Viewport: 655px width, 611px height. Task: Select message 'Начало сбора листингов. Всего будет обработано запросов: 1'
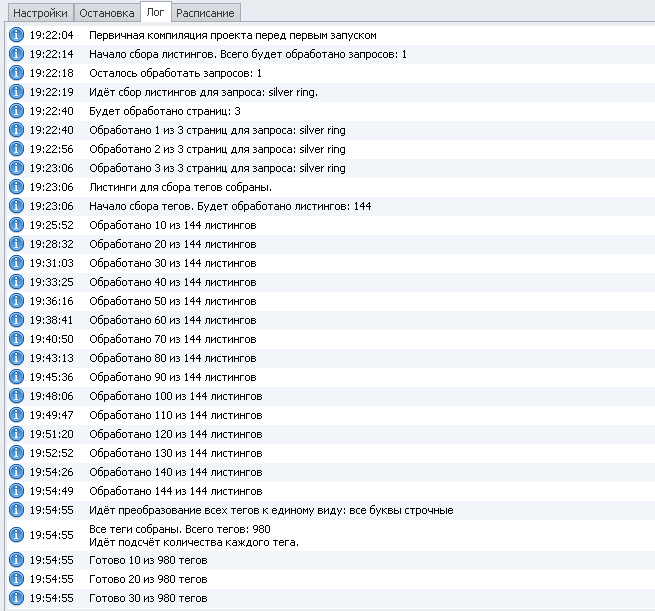point(248,54)
